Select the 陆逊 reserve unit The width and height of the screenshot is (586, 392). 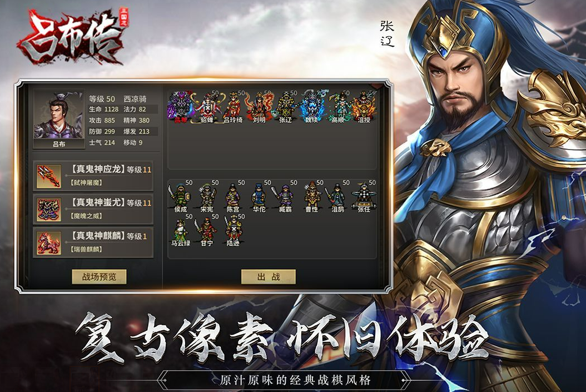coord(233,230)
